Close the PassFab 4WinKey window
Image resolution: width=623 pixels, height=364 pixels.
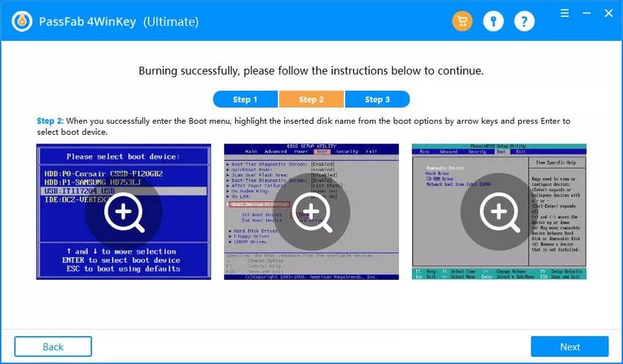(608, 13)
